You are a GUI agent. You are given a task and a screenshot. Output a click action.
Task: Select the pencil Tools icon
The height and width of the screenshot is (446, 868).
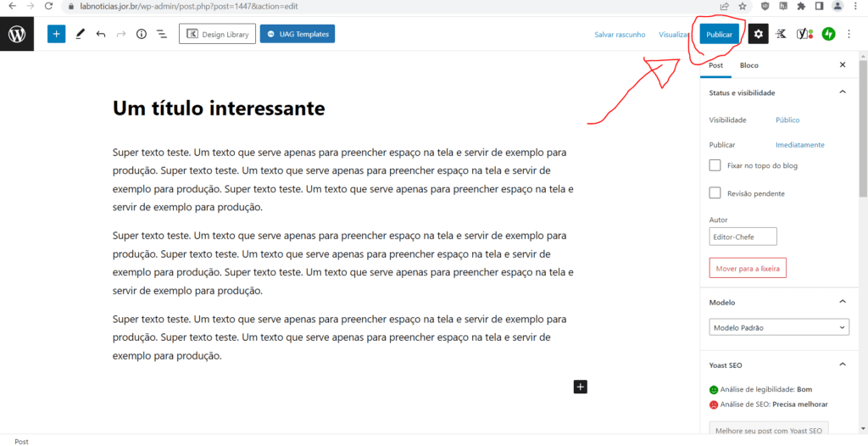80,35
